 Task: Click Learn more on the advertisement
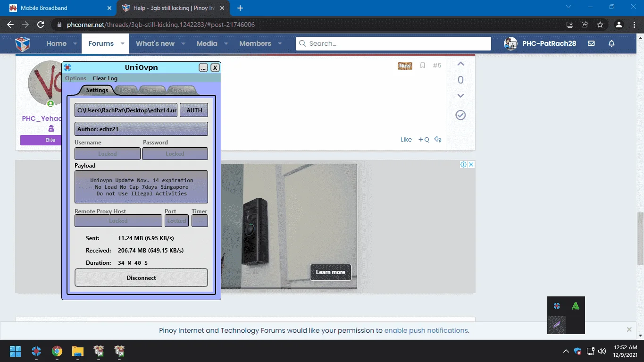pos(330,272)
